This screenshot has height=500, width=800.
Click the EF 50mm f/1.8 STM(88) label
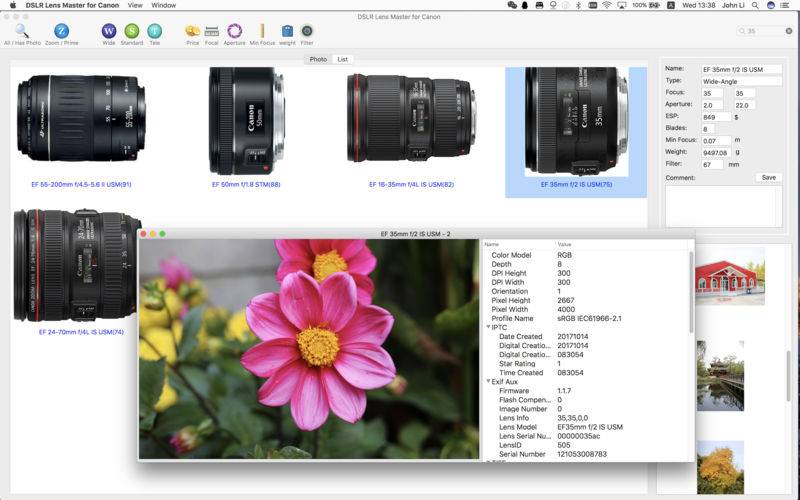(246, 184)
